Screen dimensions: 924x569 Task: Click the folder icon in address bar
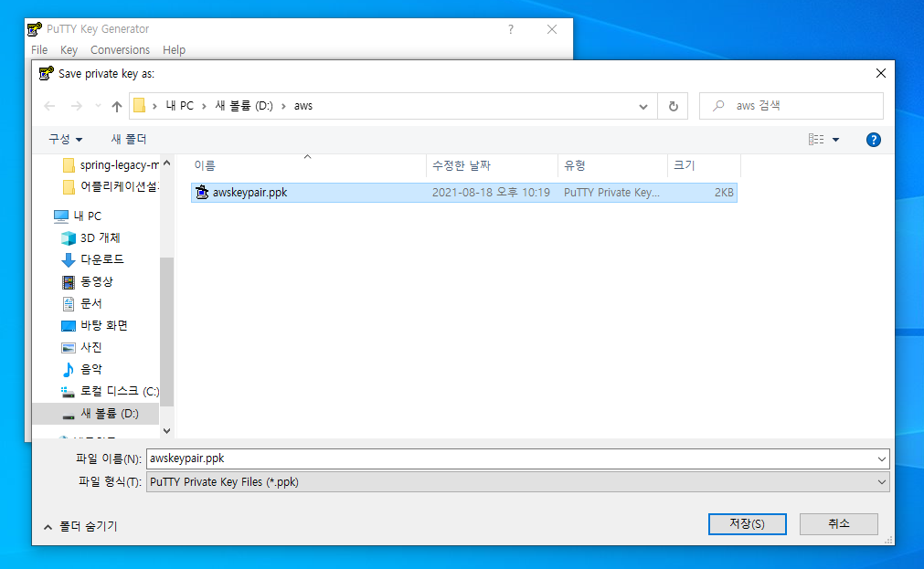140,105
